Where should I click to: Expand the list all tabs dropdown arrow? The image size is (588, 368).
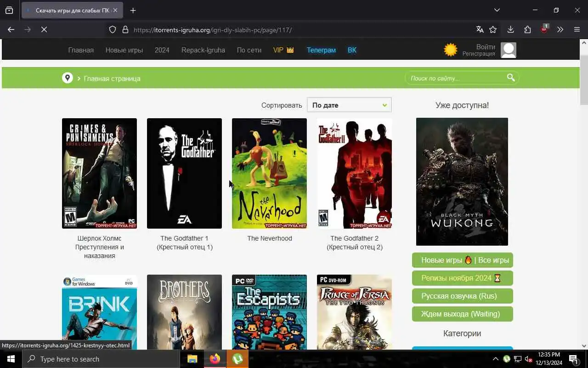click(497, 10)
